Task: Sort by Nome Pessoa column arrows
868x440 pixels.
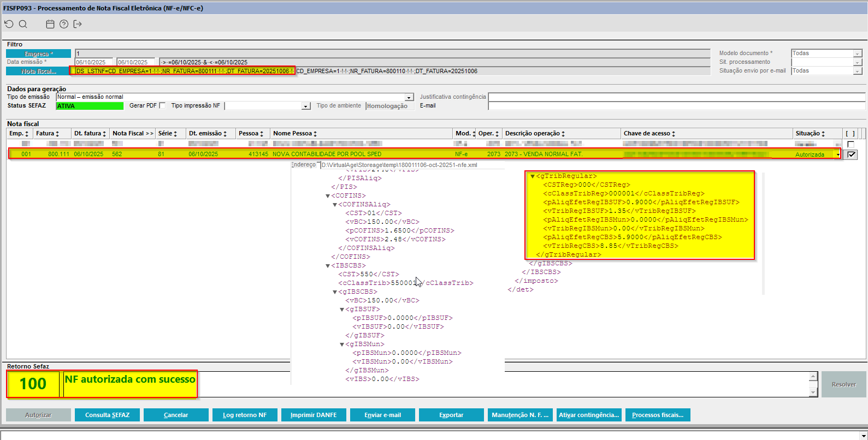Action: 315,134
